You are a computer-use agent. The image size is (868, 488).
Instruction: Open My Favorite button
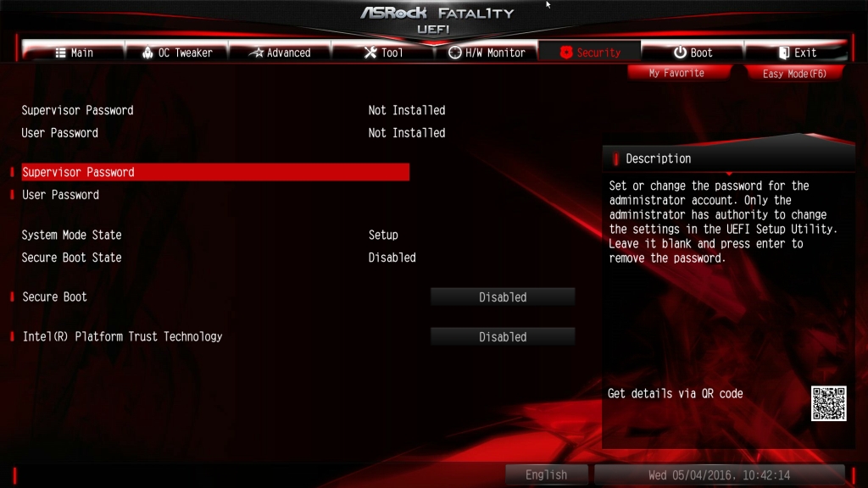(x=676, y=73)
